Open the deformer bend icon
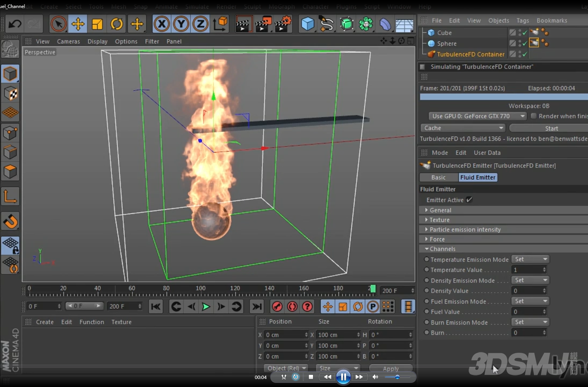The width and height of the screenshot is (588, 387). 385,24
